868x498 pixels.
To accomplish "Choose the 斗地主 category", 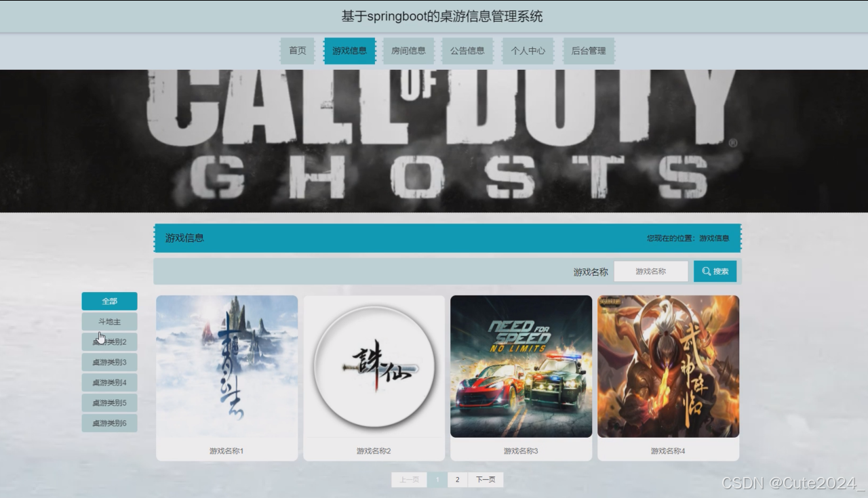I will tap(109, 321).
